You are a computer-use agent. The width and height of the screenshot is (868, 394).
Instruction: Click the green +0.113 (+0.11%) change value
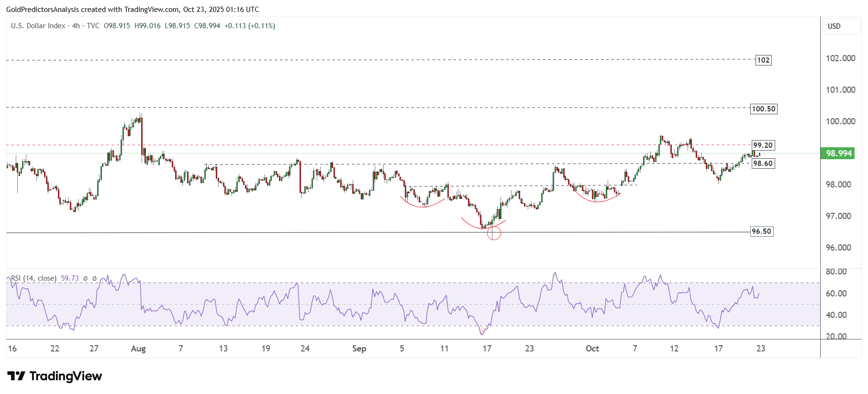click(x=250, y=26)
